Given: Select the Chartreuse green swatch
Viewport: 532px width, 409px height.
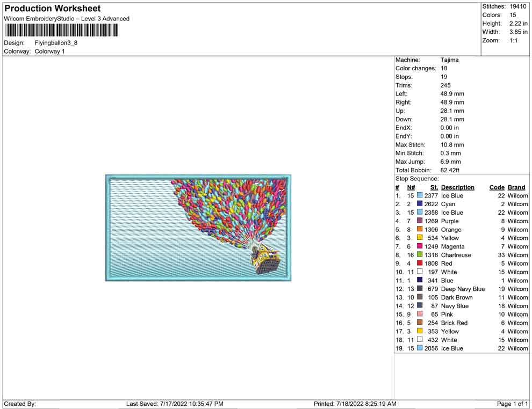Looking at the screenshot, I should 420,255.
